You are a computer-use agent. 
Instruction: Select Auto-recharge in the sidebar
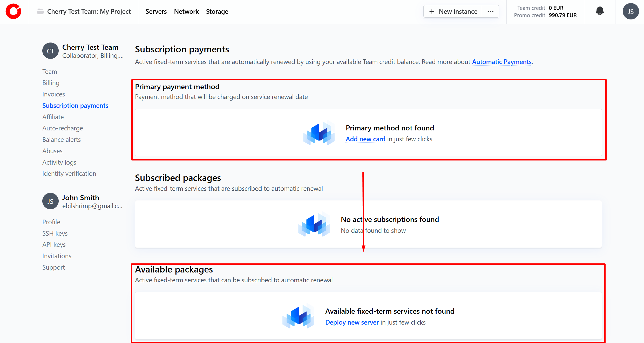click(63, 128)
